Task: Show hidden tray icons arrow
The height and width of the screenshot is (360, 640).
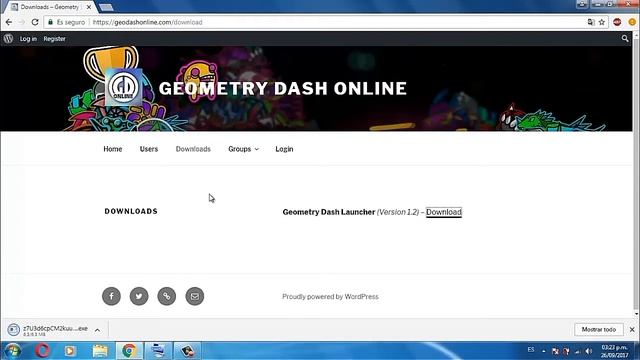Action: 544,351
